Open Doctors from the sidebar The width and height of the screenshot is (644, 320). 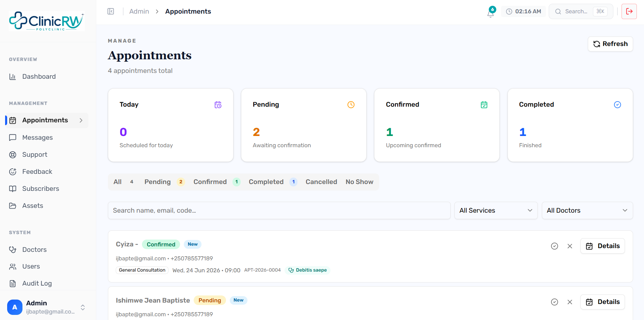tap(47, 250)
